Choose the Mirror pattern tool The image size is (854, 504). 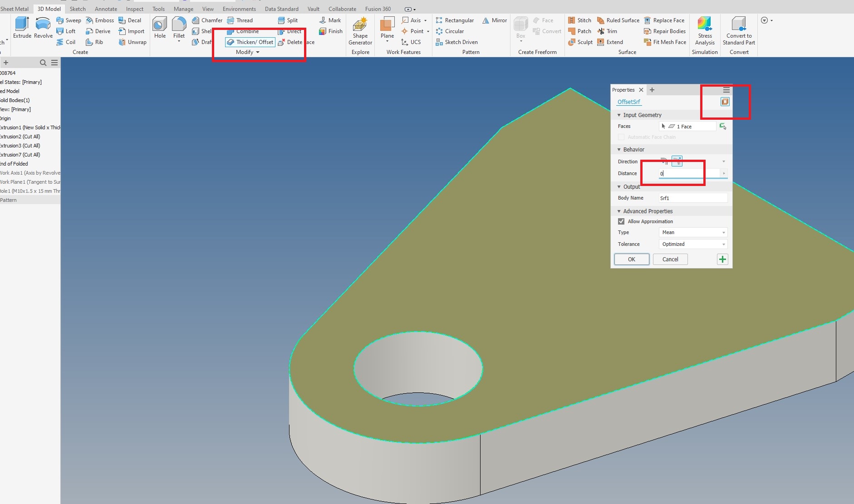coord(495,20)
